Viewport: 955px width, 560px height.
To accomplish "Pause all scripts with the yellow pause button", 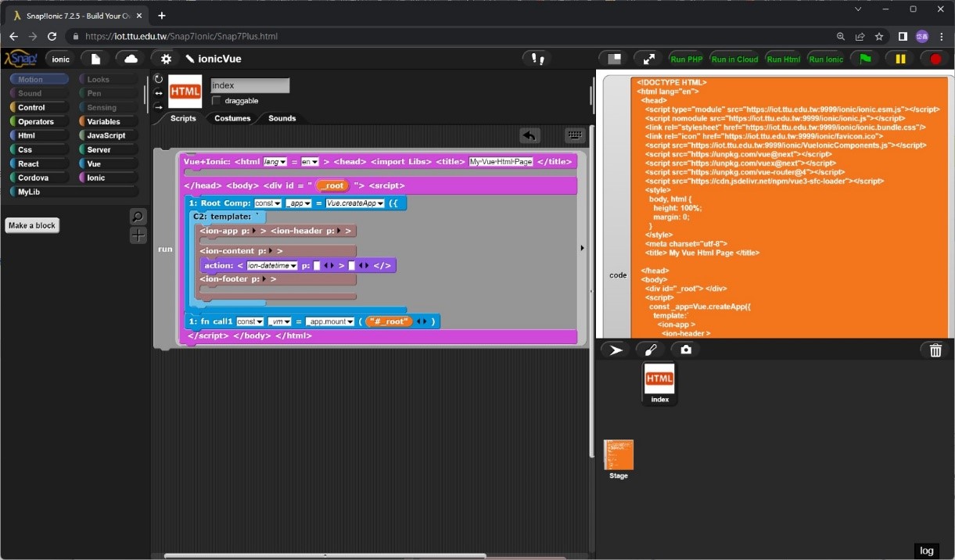I will [900, 59].
